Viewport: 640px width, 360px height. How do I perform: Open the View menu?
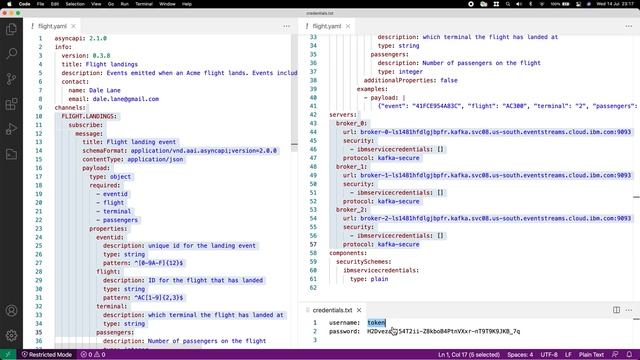point(96,4)
